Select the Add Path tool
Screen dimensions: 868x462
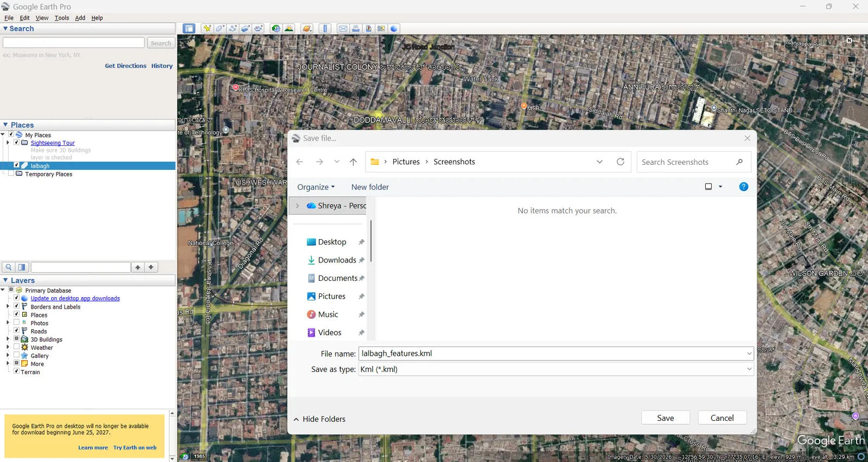233,29
